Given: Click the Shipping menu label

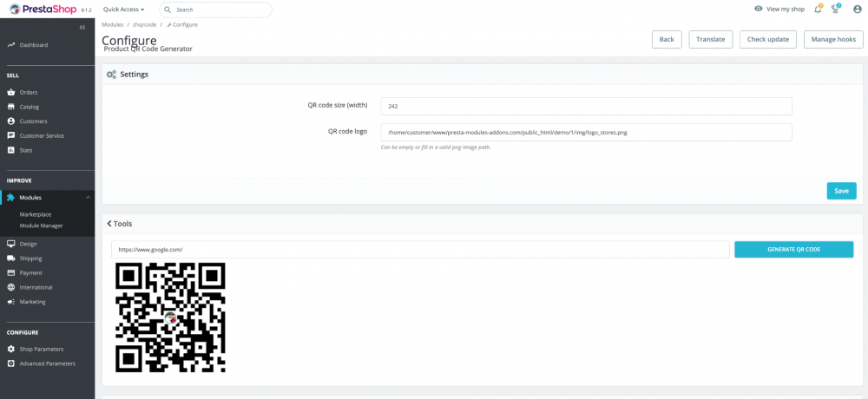Looking at the screenshot, I should tap(30, 258).
